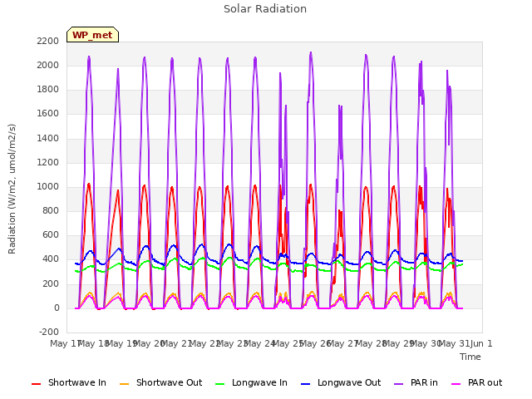This screenshot has width=532, height=399.
Task: Toggle the PAR out legend entry
Action: click(476, 382)
